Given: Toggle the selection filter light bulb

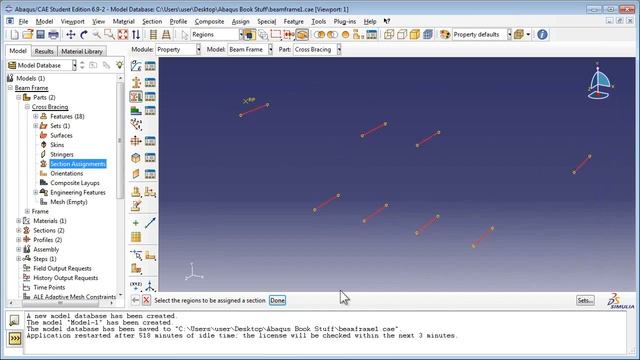Looking at the screenshot, I should tap(119, 65).
